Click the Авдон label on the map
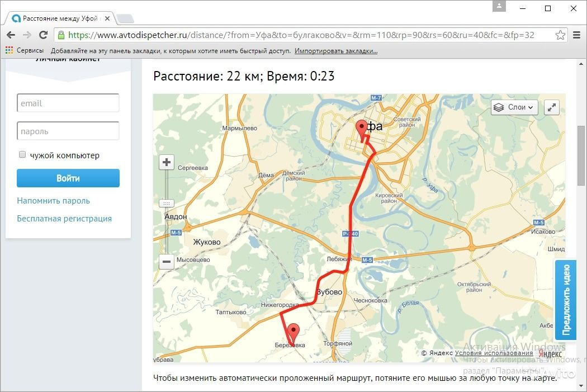Screen dimensions: 587x392 (x=176, y=216)
